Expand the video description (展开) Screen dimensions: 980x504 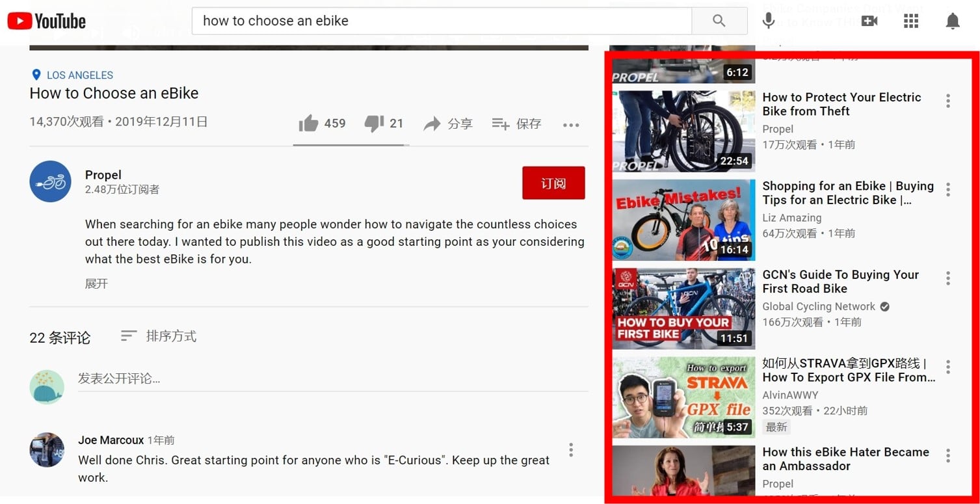pos(96,284)
